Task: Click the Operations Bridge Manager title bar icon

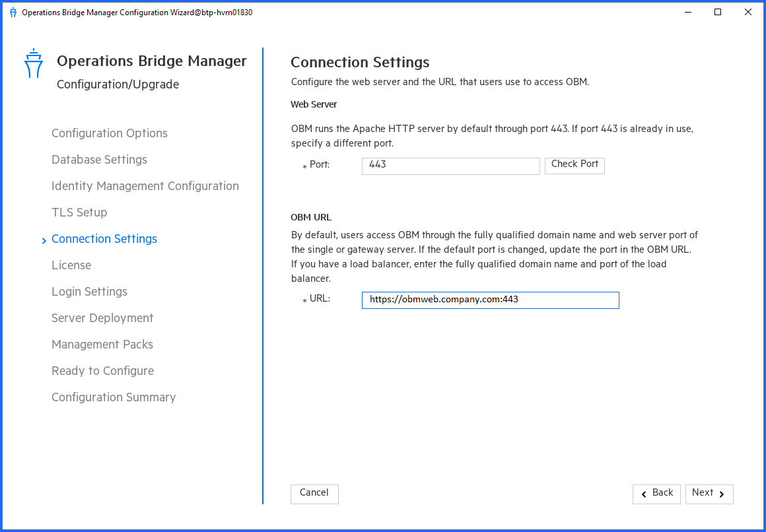Action: pyautogui.click(x=13, y=12)
